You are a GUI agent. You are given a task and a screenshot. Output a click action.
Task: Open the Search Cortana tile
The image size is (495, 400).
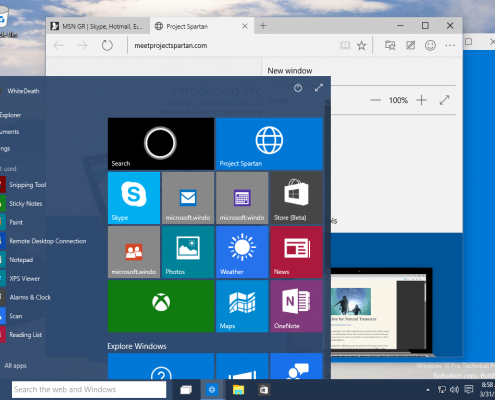[161, 144]
